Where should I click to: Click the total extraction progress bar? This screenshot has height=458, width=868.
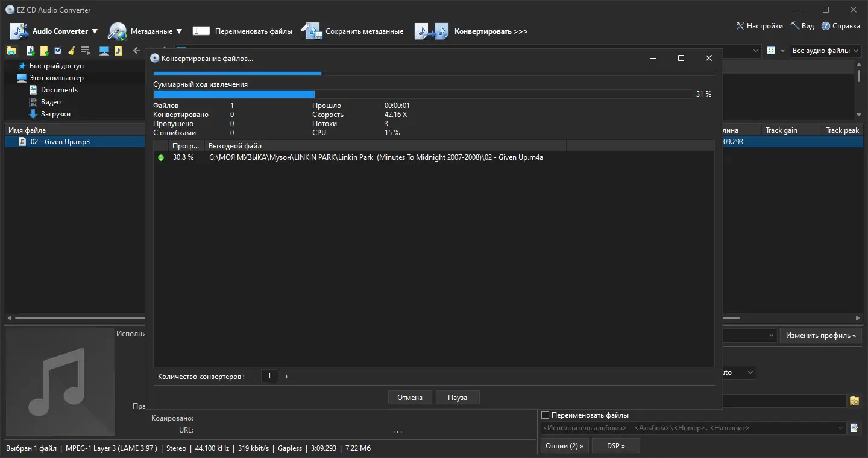click(423, 94)
